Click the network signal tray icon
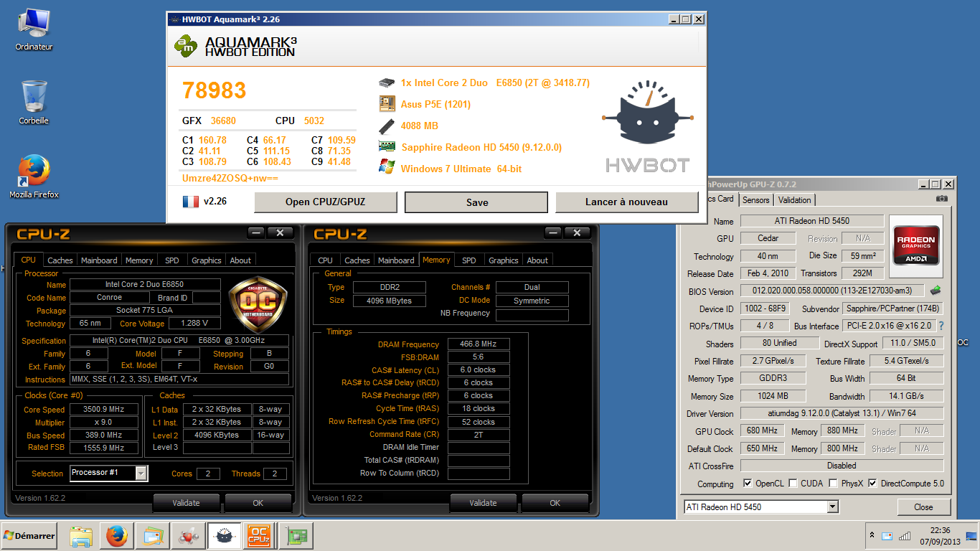The height and width of the screenshot is (551, 980). [905, 536]
